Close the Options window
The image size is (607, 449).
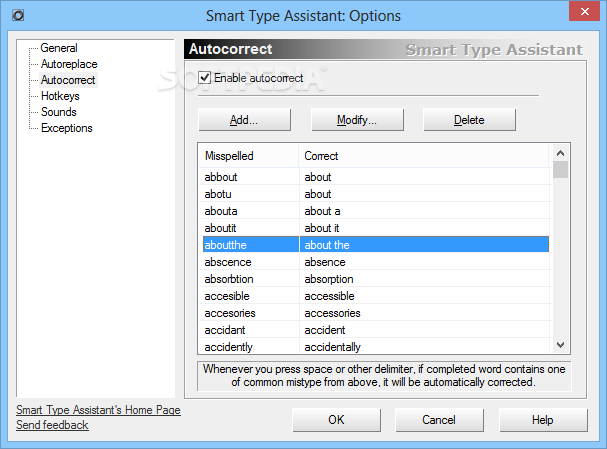coord(585,12)
